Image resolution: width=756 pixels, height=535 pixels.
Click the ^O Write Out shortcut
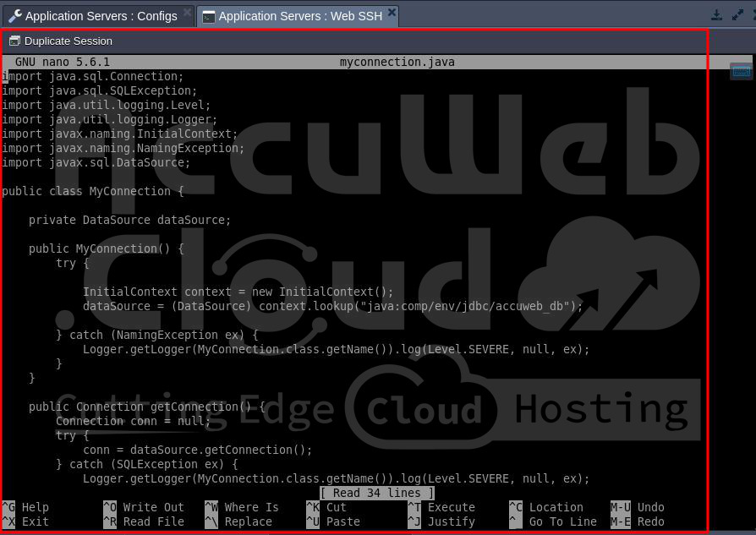click(144, 507)
